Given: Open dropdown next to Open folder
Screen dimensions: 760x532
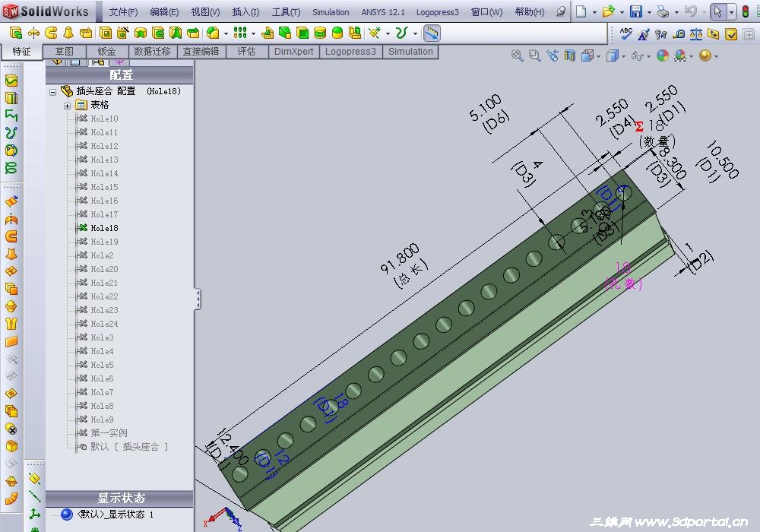Looking at the screenshot, I should coord(622,12).
